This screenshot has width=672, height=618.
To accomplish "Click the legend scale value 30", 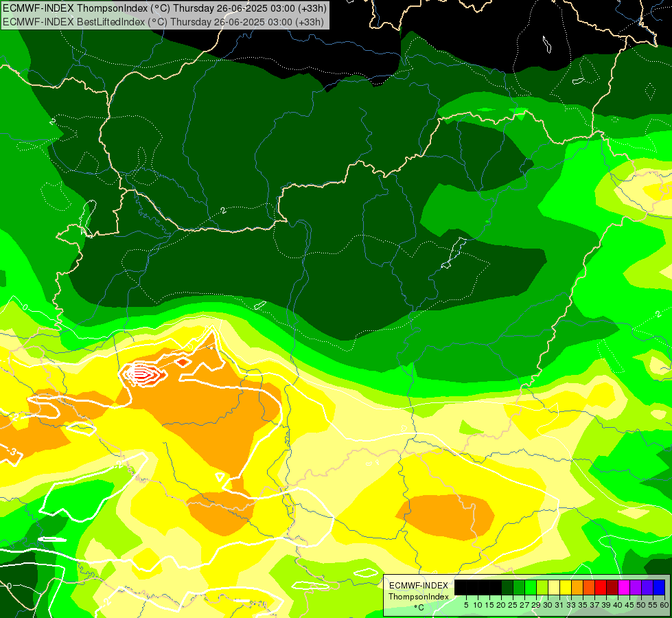I will point(547,605).
